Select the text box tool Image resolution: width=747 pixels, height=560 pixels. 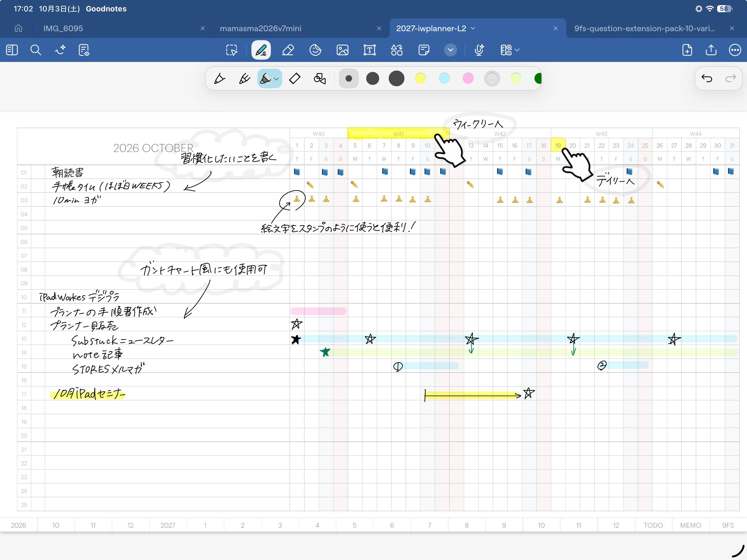(x=369, y=50)
